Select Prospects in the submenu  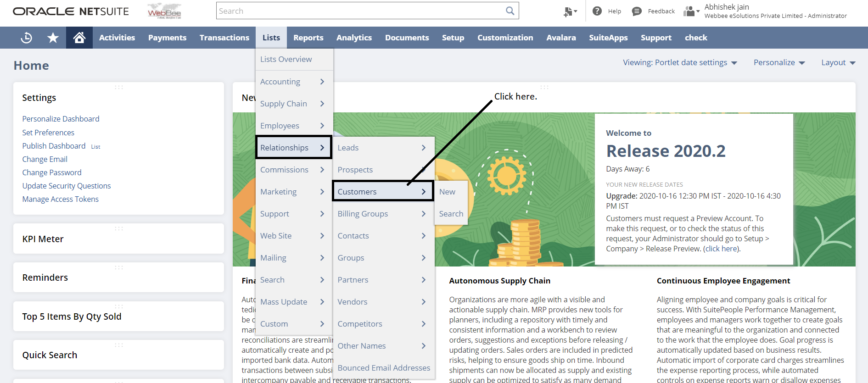[x=384, y=170]
